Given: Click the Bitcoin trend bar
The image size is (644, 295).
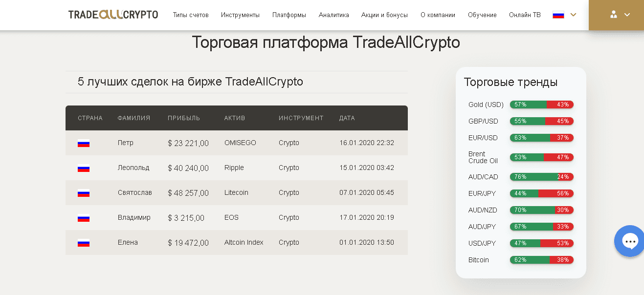Looking at the screenshot, I should (x=541, y=260).
